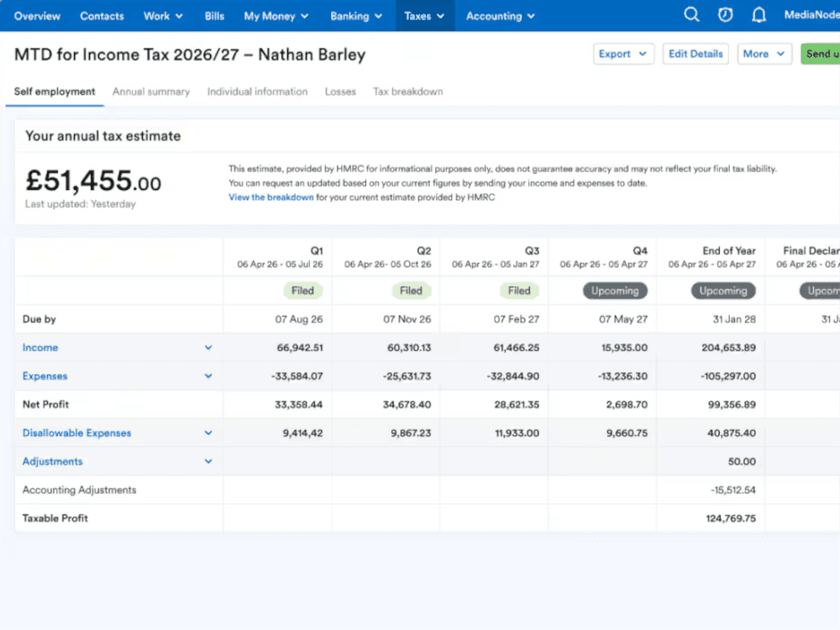The height and width of the screenshot is (630, 840).
Task: Click the Q4 Upcoming status badge
Action: tap(615, 291)
